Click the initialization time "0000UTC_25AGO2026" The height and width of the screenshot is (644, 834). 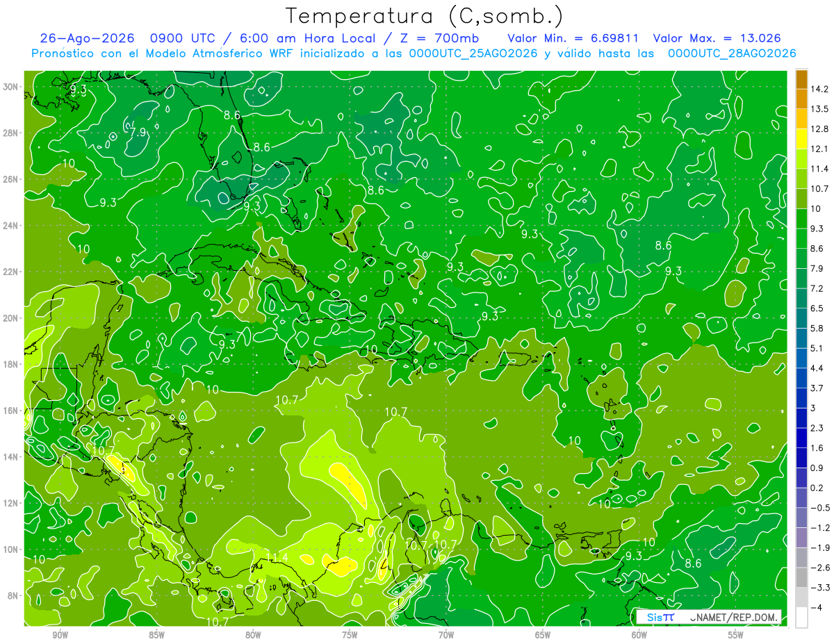coord(473,53)
